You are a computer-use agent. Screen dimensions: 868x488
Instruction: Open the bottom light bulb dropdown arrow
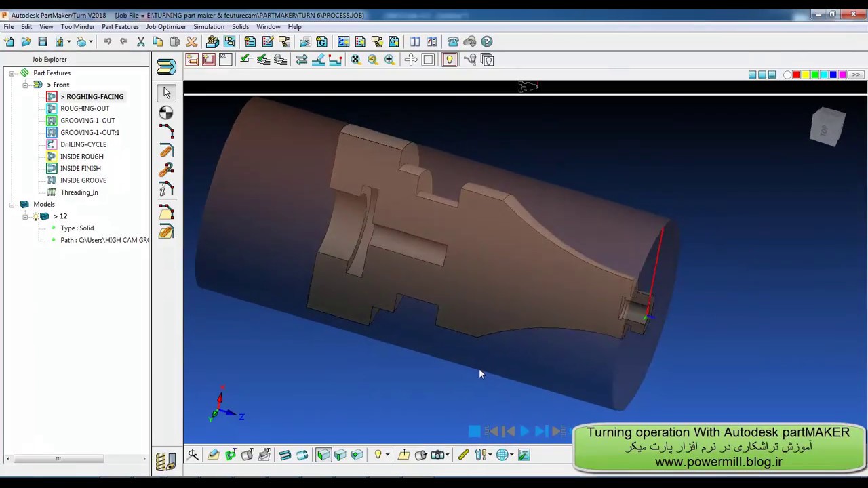coord(388,455)
